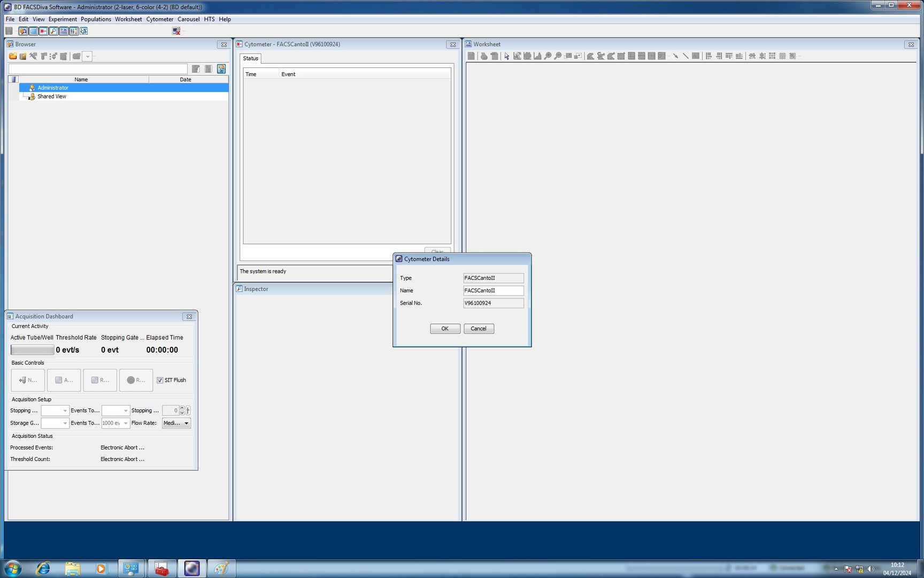Click the cytometer disconnected status icon

(x=176, y=31)
